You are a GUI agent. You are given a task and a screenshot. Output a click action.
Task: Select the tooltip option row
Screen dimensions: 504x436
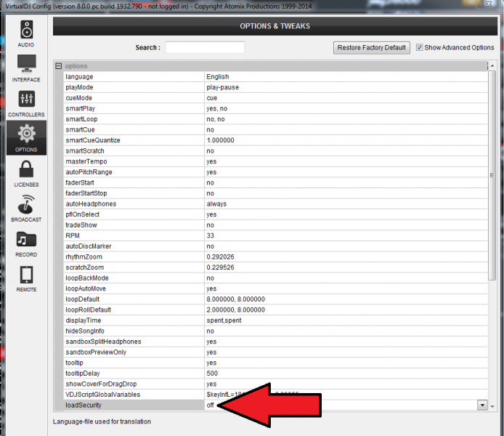point(275,363)
